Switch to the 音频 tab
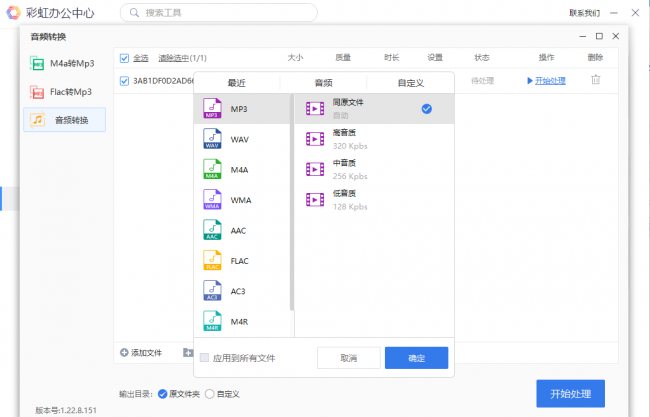This screenshot has width=650, height=417. [x=323, y=83]
